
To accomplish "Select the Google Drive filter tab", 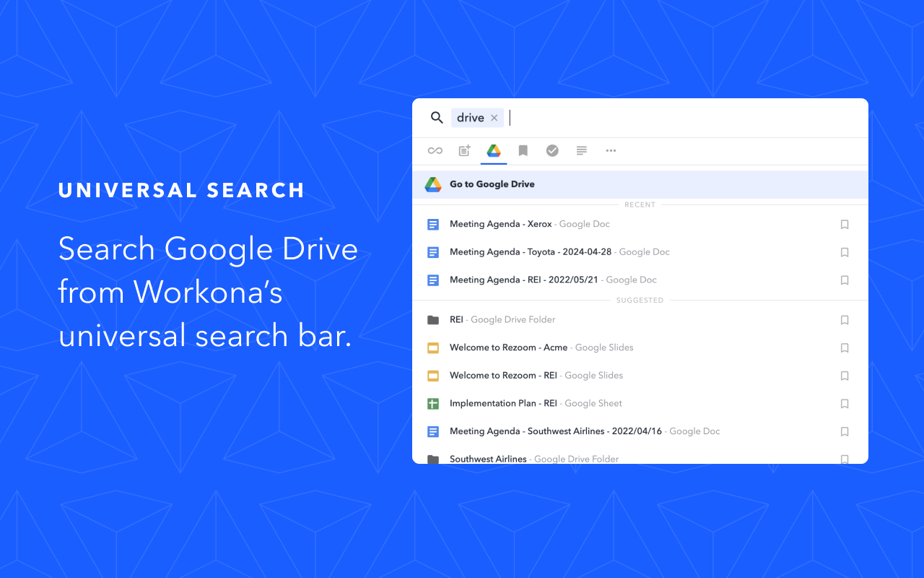I will tap(494, 150).
